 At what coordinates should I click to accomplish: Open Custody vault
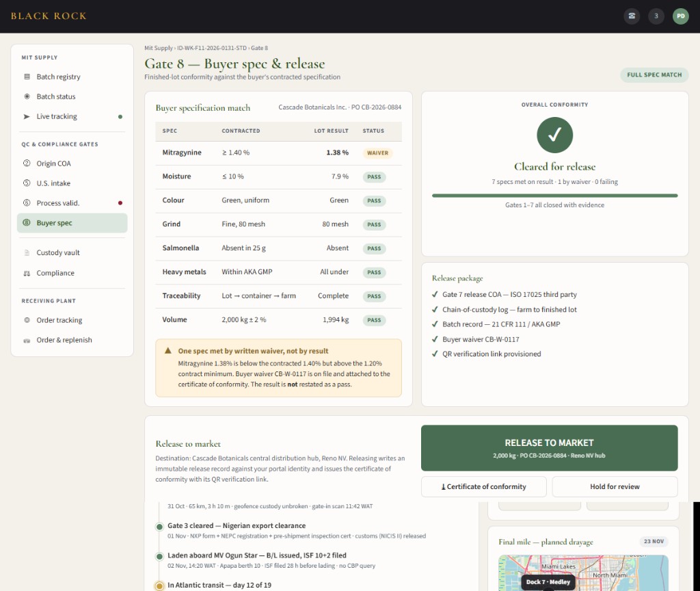pyautogui.click(x=72, y=253)
